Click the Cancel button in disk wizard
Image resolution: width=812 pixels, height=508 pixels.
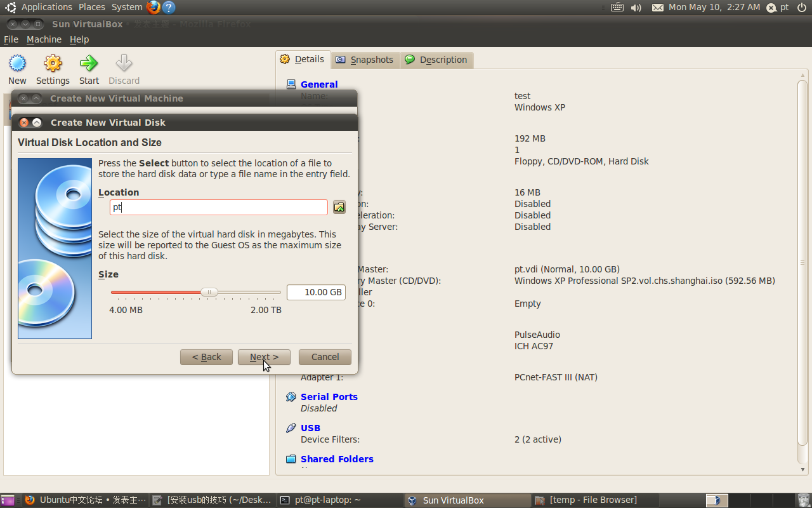pyautogui.click(x=325, y=357)
